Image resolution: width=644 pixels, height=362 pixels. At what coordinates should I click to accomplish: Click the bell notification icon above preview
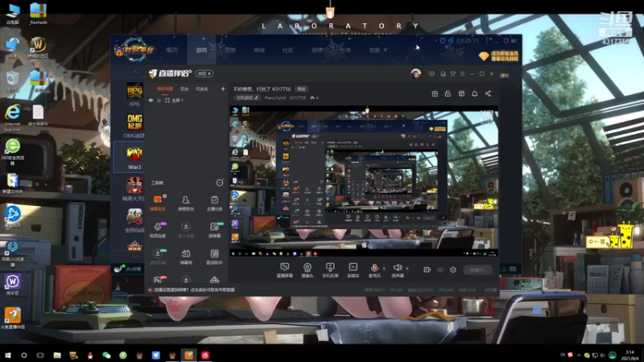click(x=474, y=93)
